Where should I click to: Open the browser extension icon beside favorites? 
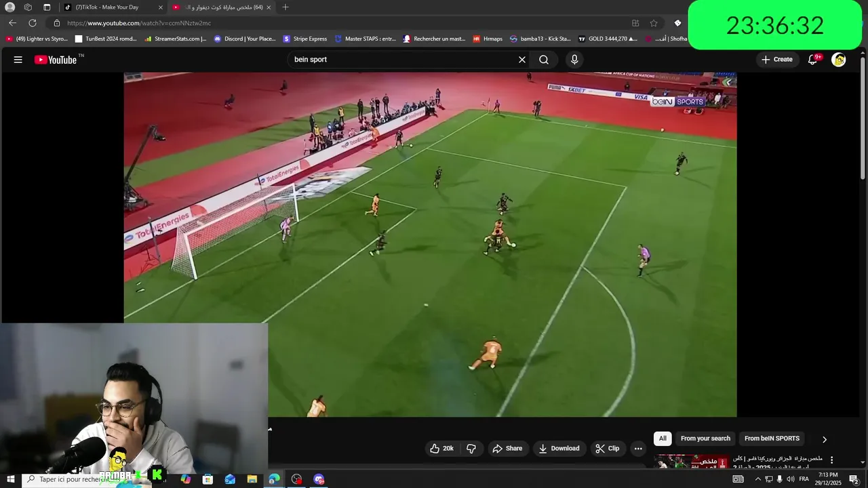[x=677, y=23]
